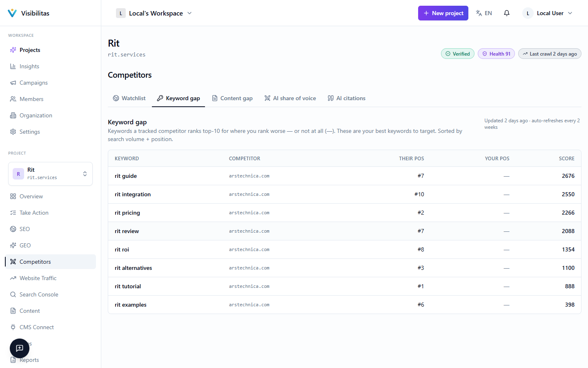The height and width of the screenshot is (368, 588).
Task: Open the Content section
Action: 50,311
